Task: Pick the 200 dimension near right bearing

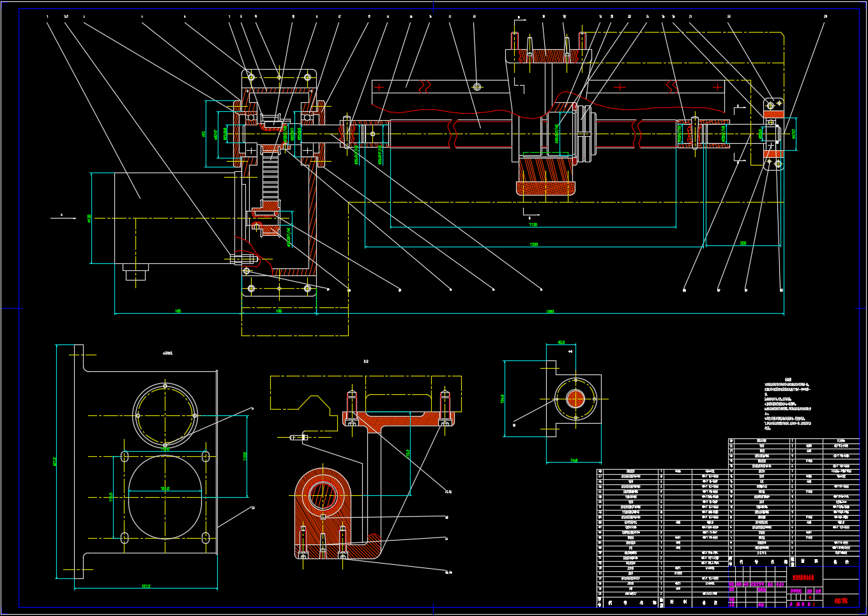Action: (743, 243)
